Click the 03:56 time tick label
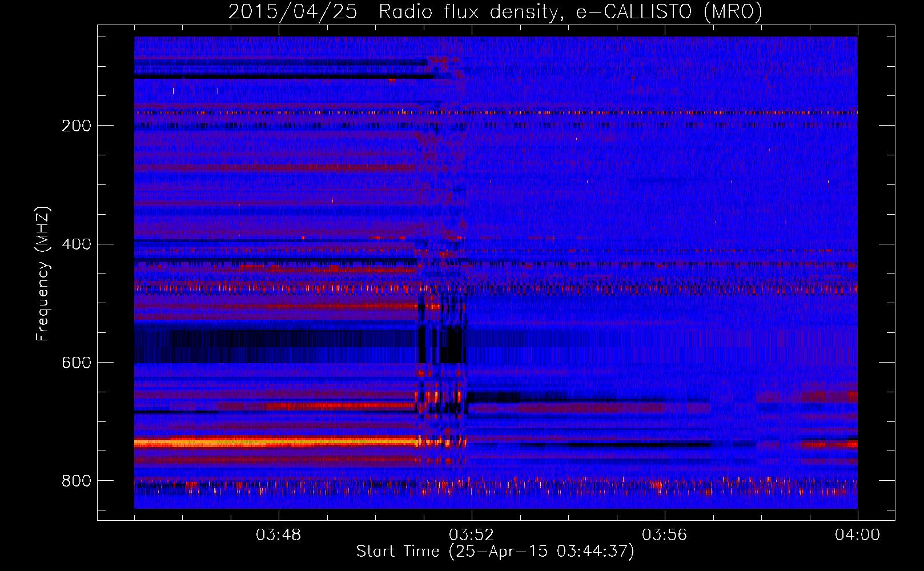This screenshot has height=571, width=924. [x=664, y=535]
